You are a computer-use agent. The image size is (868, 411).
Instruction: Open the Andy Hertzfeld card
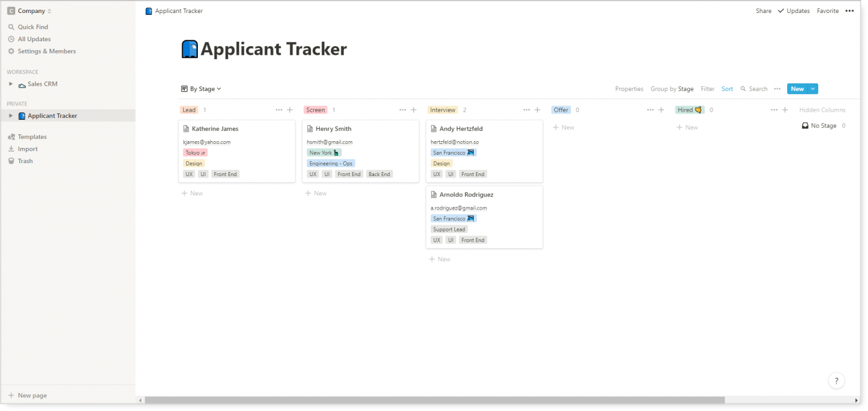click(x=461, y=129)
